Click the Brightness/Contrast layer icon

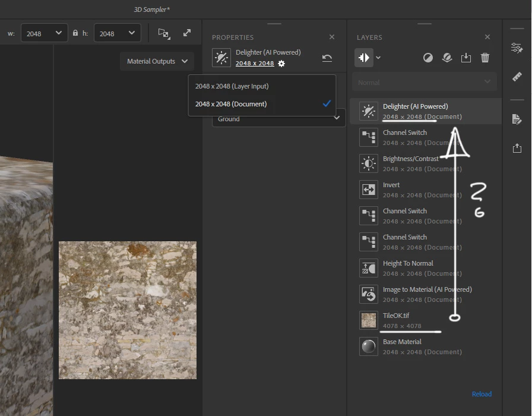click(369, 163)
